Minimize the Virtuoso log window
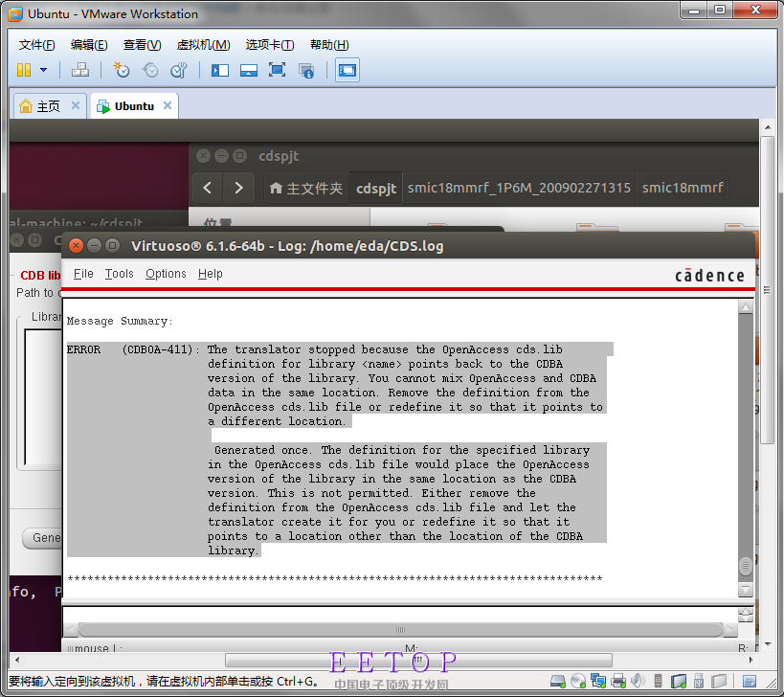 click(94, 245)
